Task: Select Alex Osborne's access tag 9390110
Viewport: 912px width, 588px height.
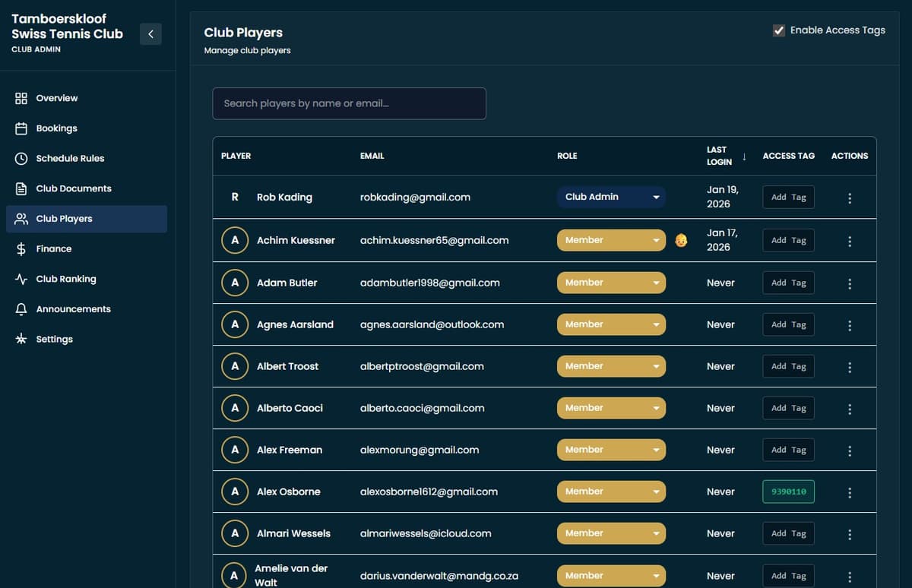Action: point(788,492)
